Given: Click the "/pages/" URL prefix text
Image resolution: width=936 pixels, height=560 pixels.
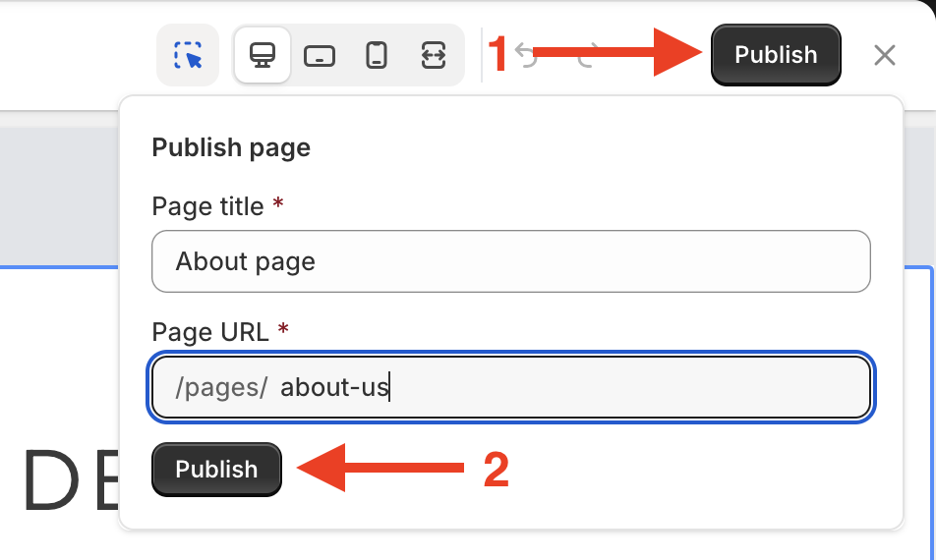Looking at the screenshot, I should click(x=221, y=388).
